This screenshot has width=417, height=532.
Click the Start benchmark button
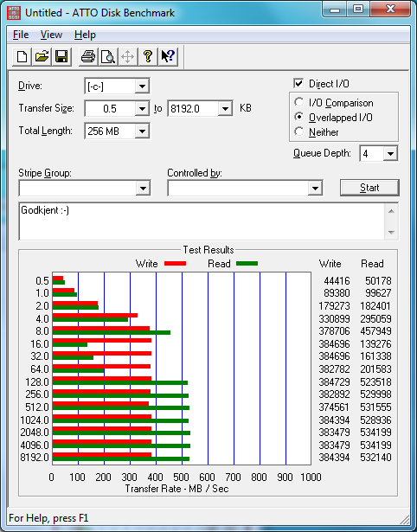pyautogui.click(x=369, y=188)
